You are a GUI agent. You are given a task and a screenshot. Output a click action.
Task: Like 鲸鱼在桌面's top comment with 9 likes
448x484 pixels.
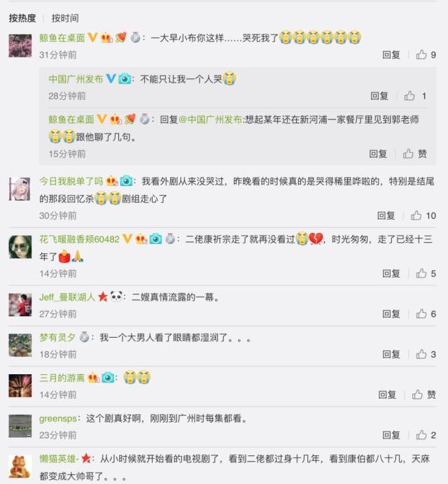tap(421, 55)
